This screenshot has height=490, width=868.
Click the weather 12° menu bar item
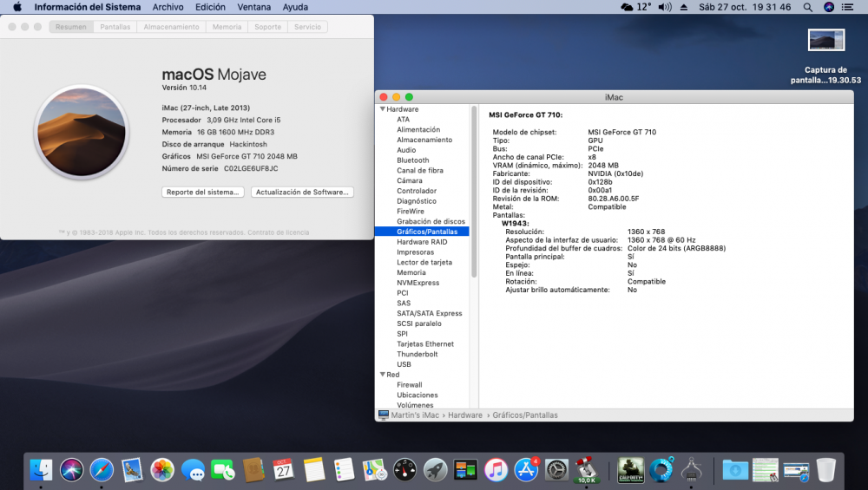tap(636, 7)
